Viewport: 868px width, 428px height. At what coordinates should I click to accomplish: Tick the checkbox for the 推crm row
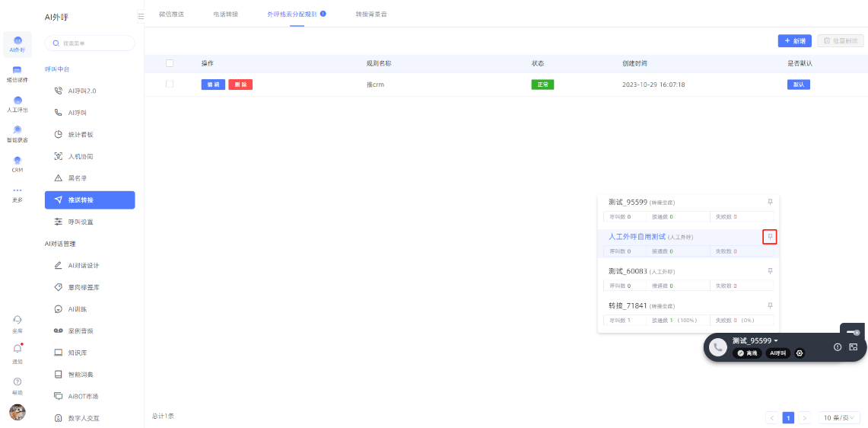170,85
